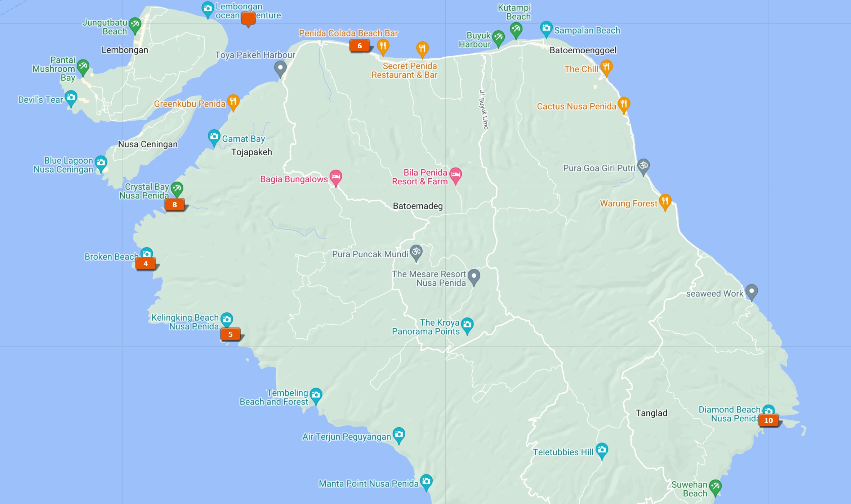
Task: Click the Pura Goa Giri Putri temple icon
Action: (643, 166)
